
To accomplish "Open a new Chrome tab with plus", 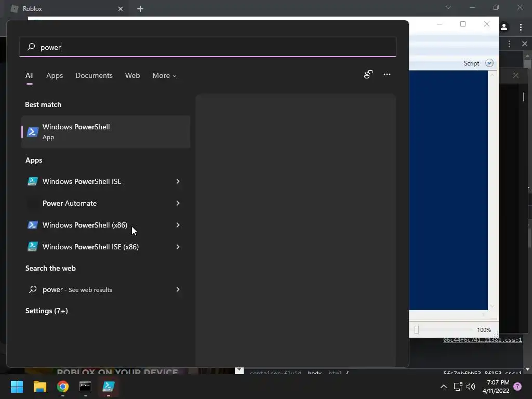I will (140, 9).
